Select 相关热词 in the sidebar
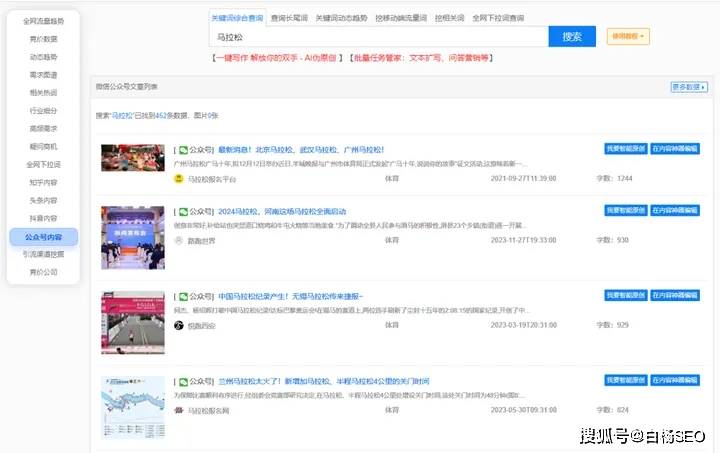This screenshot has height=453, width=720. [x=44, y=93]
